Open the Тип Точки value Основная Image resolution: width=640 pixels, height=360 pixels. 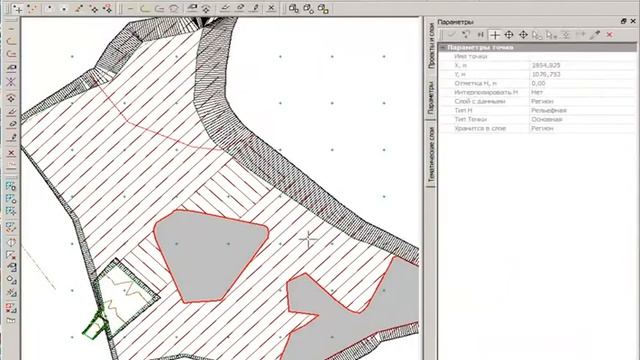click(583, 119)
